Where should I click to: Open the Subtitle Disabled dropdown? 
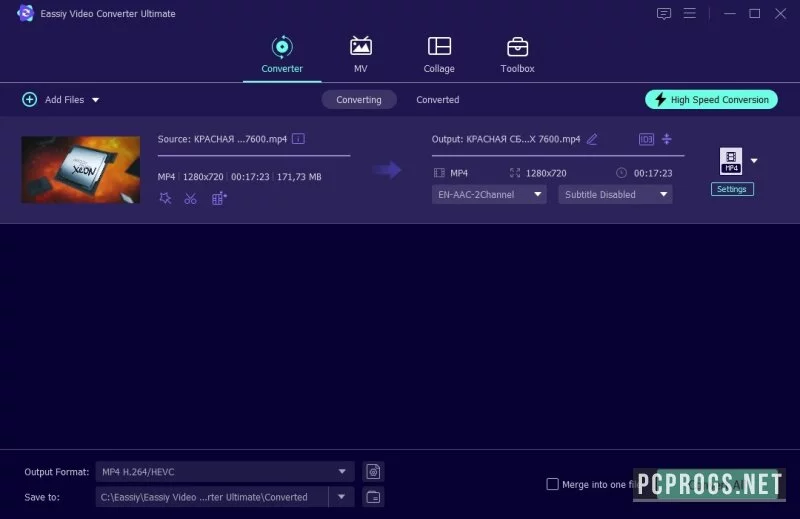tap(615, 194)
